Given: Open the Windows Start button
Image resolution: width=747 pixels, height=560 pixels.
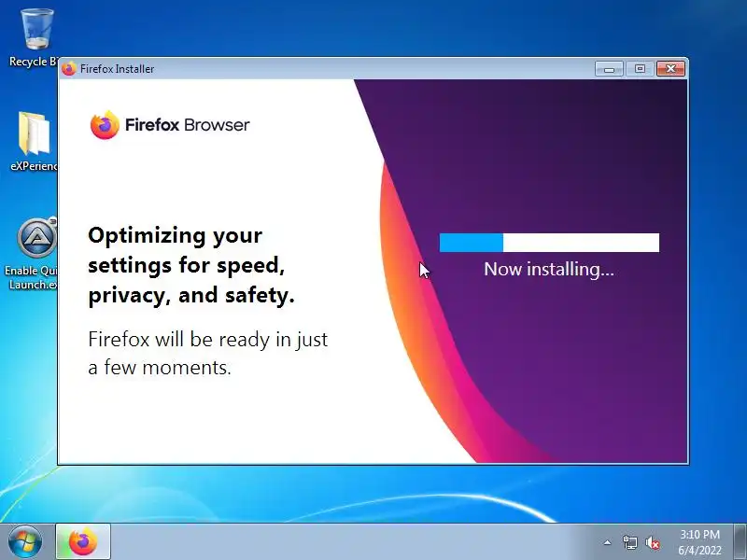Looking at the screenshot, I should pos(25,542).
